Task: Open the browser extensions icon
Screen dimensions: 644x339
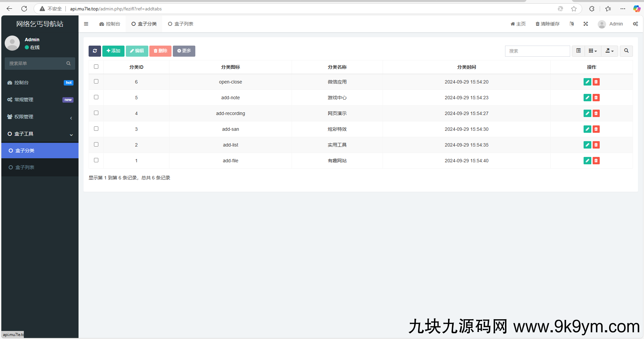Action: (x=592, y=9)
